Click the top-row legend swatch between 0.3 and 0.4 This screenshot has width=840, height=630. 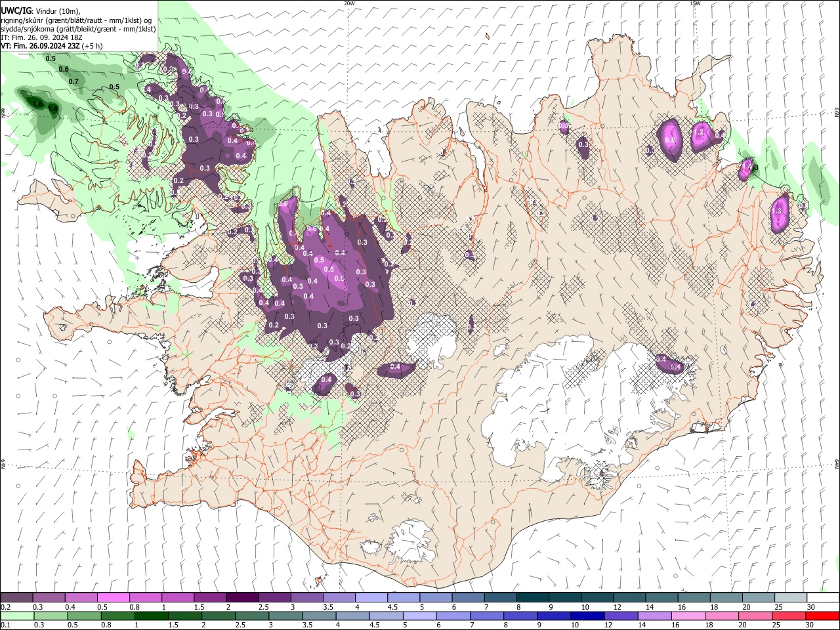[x=49, y=598]
